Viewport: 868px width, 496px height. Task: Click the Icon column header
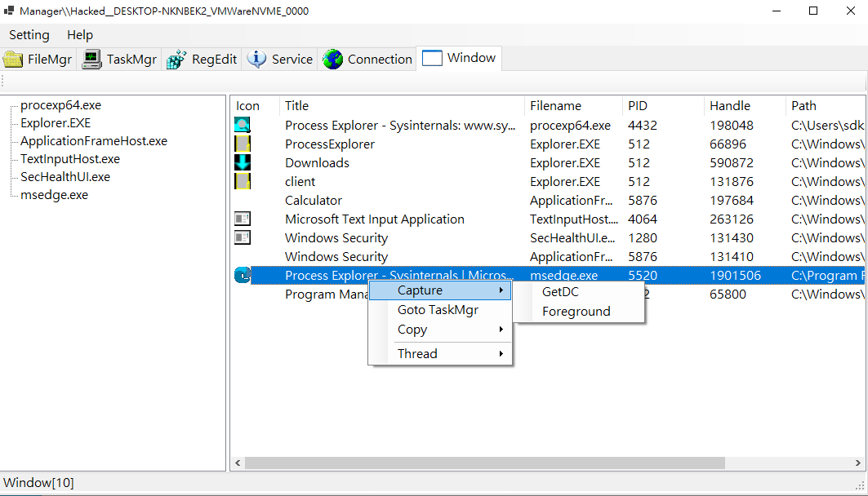(x=256, y=105)
